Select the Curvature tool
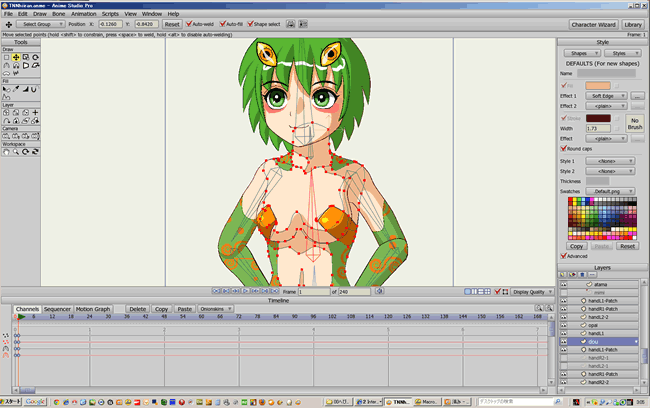The width and height of the screenshot is (650, 408). click(x=16, y=66)
